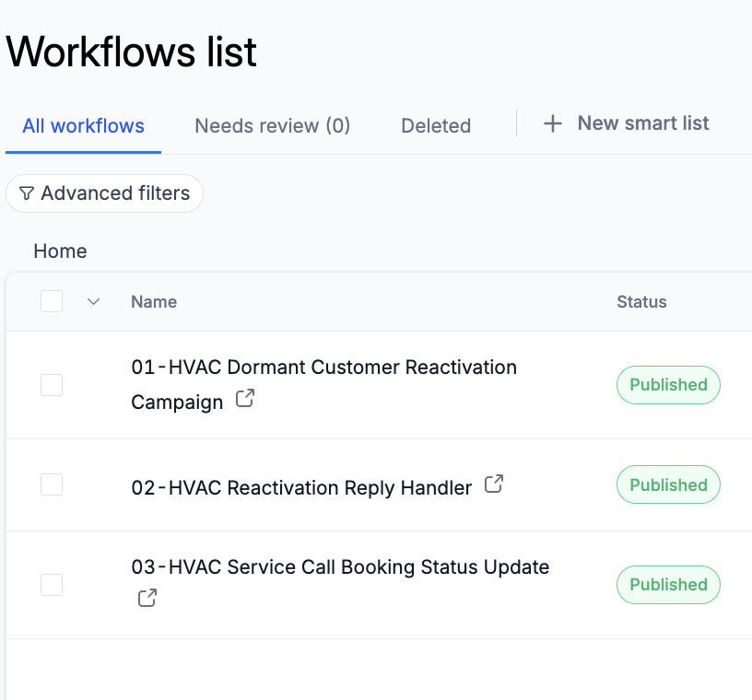
Task: Check the box for 03-HVAC Service Call Booking Status Update
Action: [x=52, y=585]
